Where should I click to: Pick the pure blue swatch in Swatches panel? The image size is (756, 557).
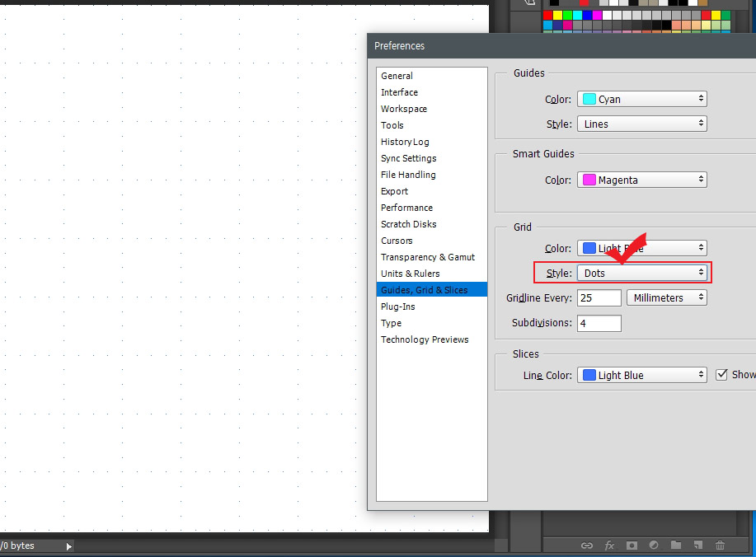click(587, 15)
